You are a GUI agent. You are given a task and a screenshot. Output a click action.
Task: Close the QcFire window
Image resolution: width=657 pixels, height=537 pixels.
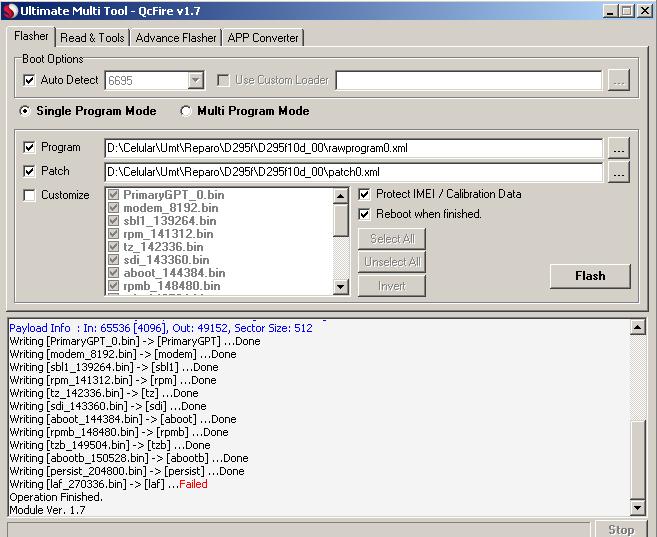point(645,11)
